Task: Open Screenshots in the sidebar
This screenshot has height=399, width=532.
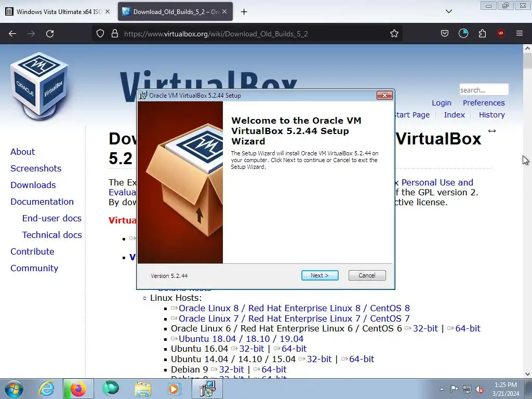Action: pos(36,168)
